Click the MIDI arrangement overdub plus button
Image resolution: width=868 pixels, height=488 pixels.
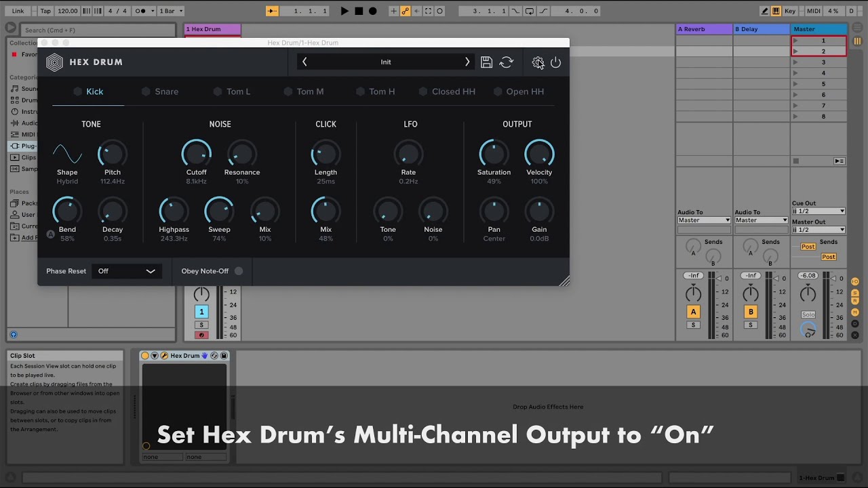[393, 11]
